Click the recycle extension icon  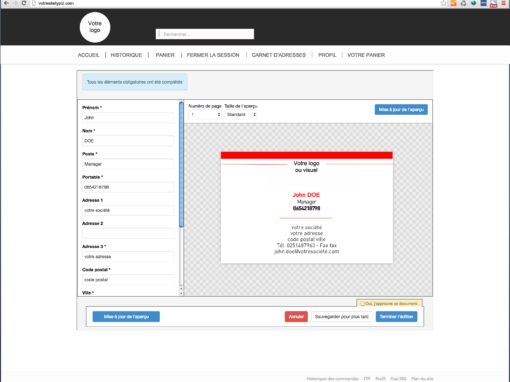pyautogui.click(x=463, y=3)
